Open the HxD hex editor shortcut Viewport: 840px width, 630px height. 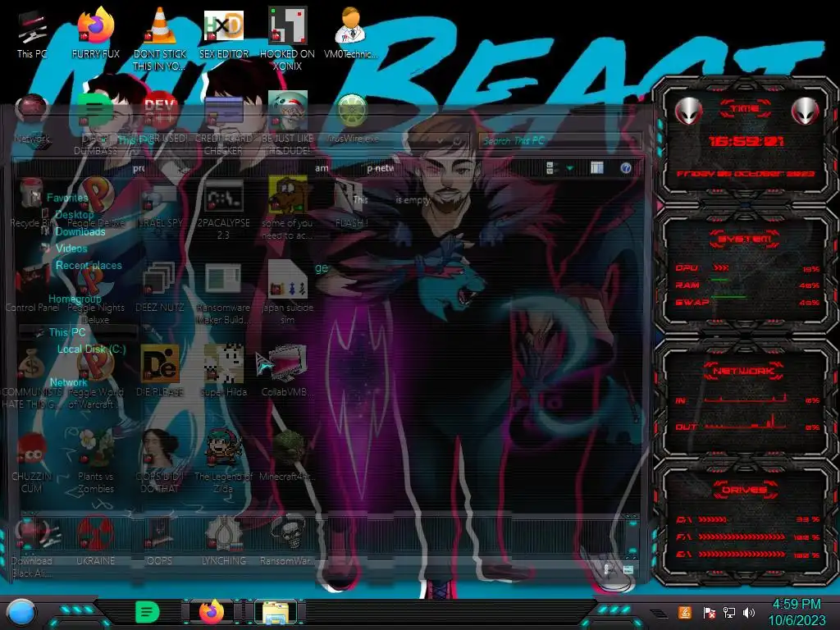[x=224, y=33]
